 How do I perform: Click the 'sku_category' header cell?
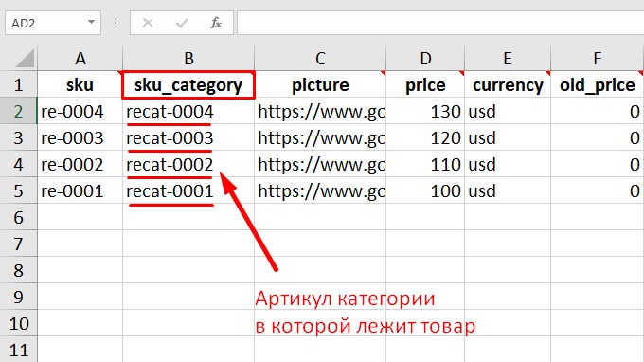[188, 85]
